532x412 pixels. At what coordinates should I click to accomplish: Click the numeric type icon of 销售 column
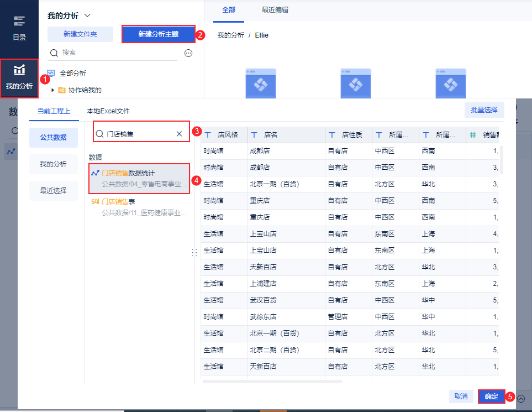(x=473, y=135)
